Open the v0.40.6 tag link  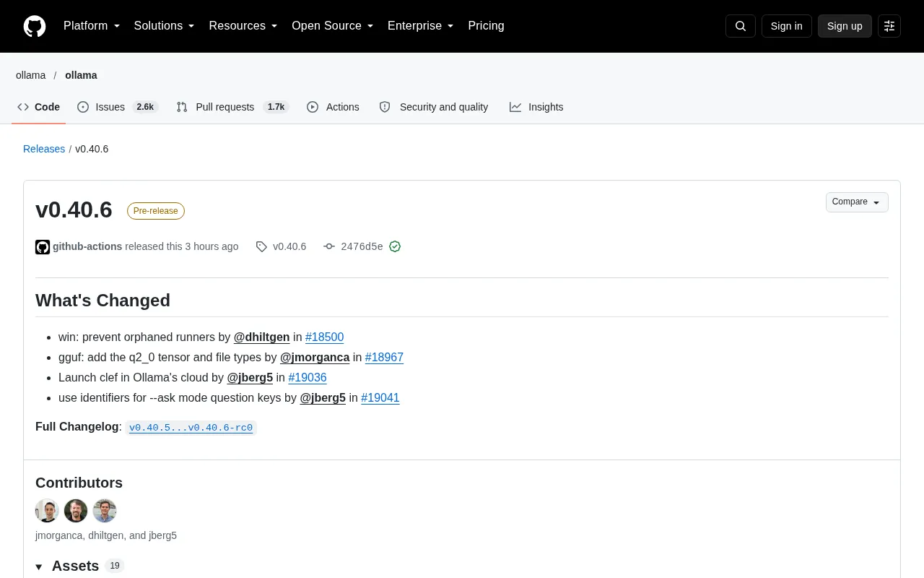(289, 246)
